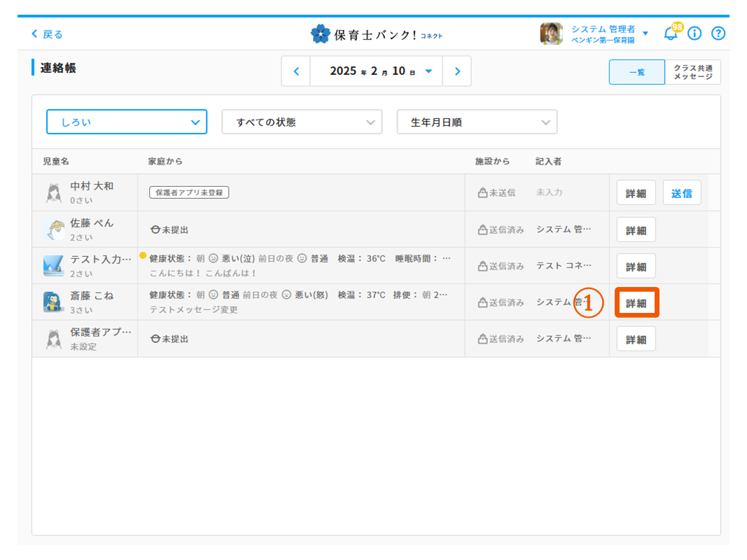The image size is (747, 560).
Task: Click the 保育士バンク! logo
Action: 376,34
